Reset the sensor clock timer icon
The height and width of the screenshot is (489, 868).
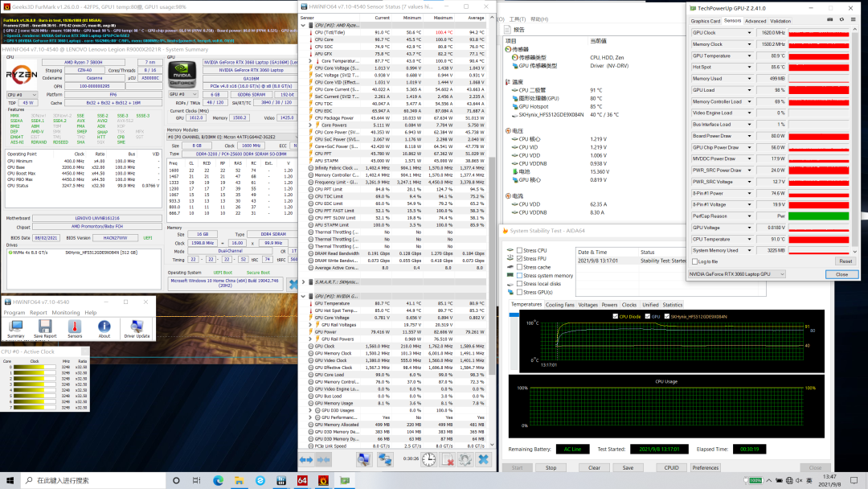428,459
